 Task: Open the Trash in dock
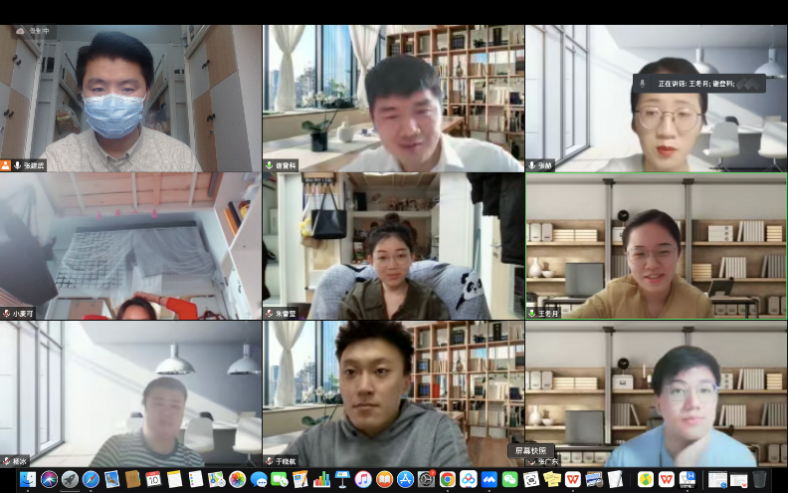click(x=759, y=479)
